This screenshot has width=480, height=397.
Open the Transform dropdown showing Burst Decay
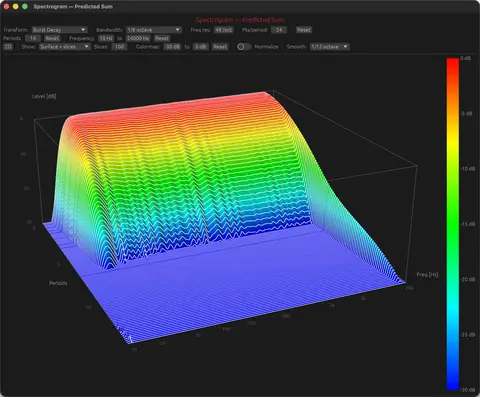pyautogui.click(x=59, y=30)
